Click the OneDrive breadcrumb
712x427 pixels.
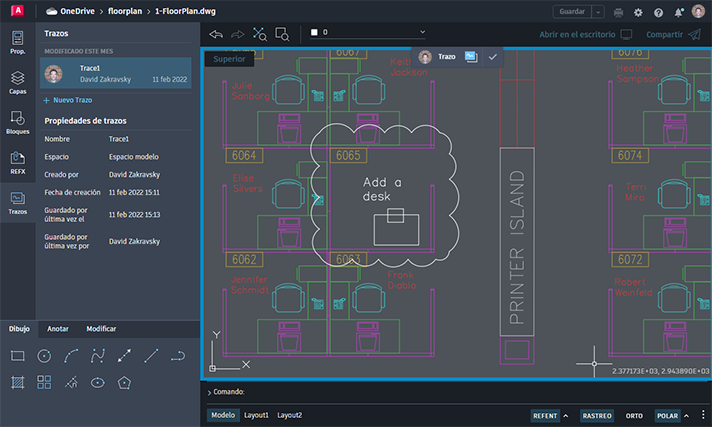click(70, 11)
